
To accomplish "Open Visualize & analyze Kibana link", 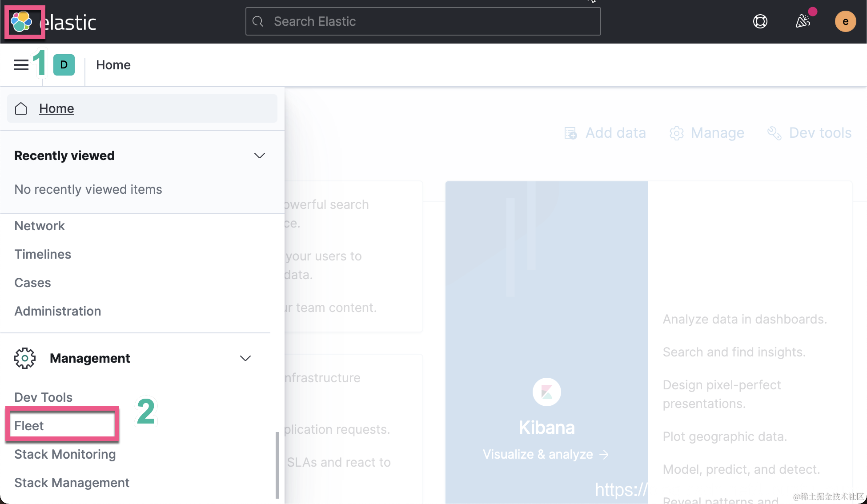I will [x=546, y=454].
